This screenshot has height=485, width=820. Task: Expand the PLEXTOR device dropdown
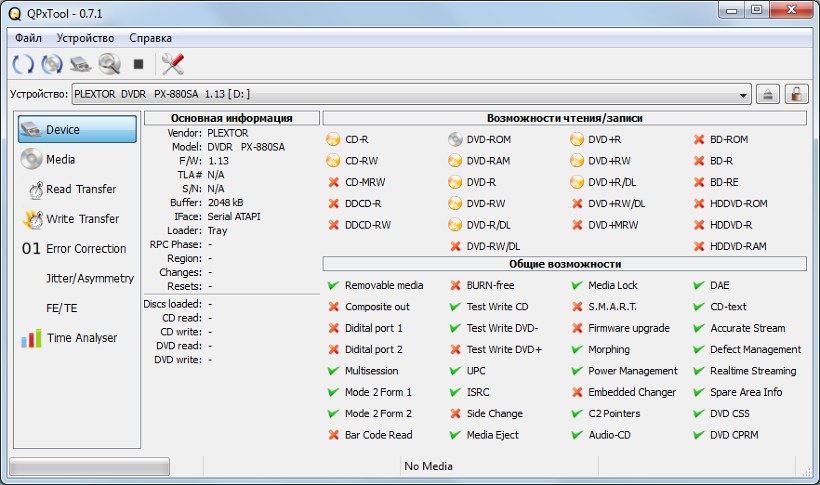pos(743,94)
